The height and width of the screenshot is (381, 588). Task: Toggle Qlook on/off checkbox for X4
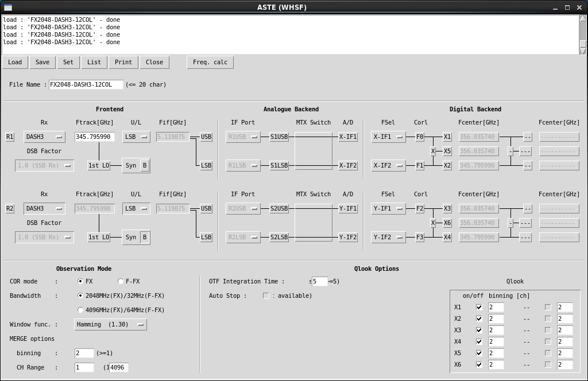click(479, 341)
